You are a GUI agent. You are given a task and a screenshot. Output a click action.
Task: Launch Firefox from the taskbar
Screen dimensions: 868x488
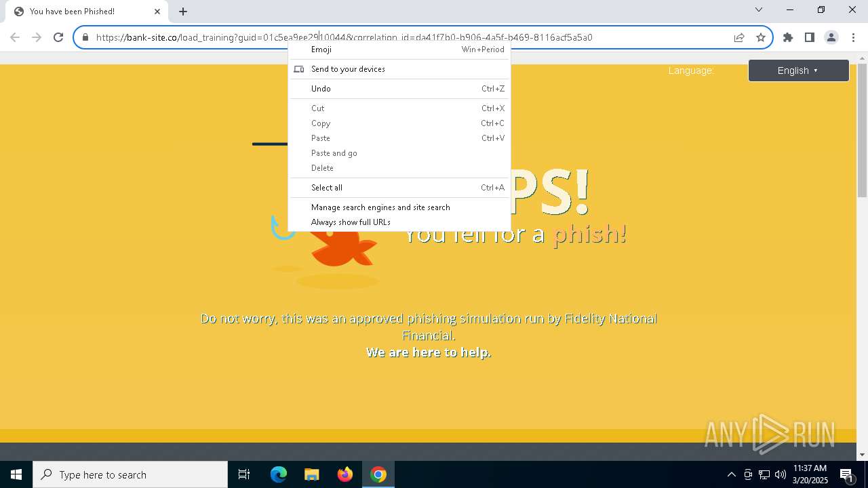pyautogui.click(x=345, y=474)
